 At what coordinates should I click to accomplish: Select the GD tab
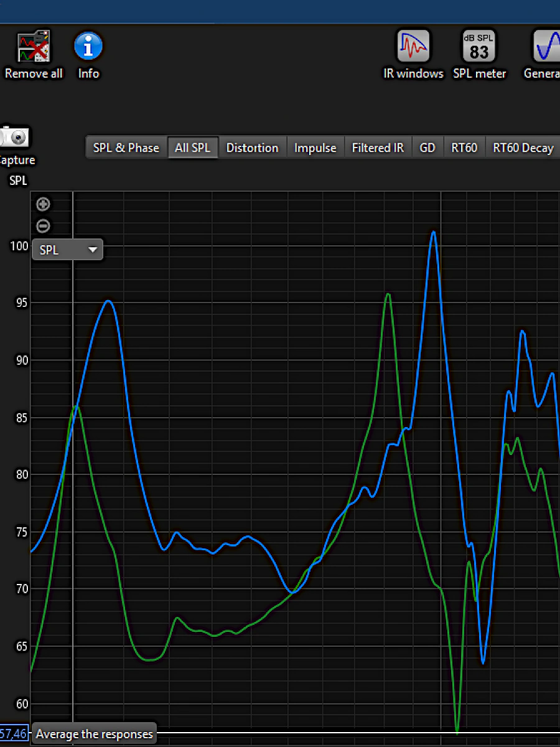(427, 148)
